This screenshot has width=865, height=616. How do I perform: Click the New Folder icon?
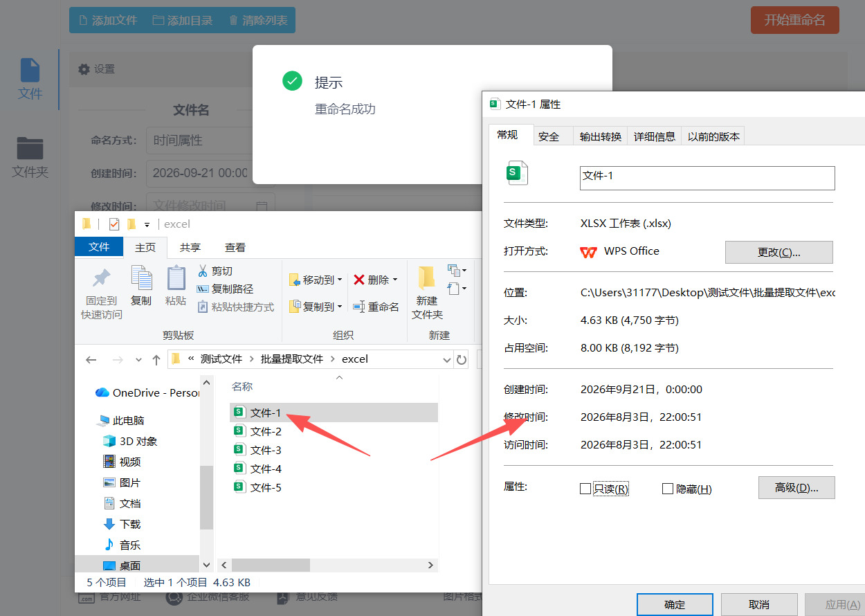click(427, 278)
